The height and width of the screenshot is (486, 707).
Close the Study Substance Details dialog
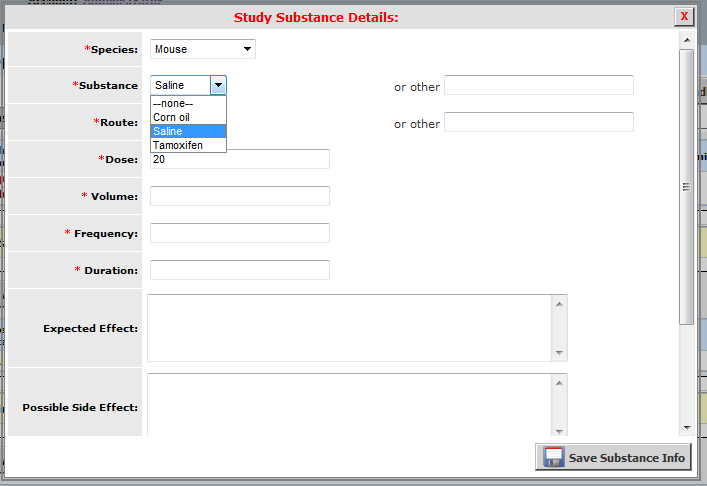tap(684, 17)
